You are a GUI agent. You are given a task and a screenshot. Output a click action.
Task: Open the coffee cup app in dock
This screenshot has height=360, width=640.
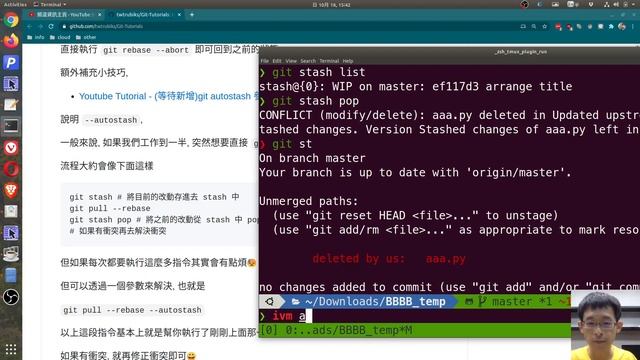point(11,254)
